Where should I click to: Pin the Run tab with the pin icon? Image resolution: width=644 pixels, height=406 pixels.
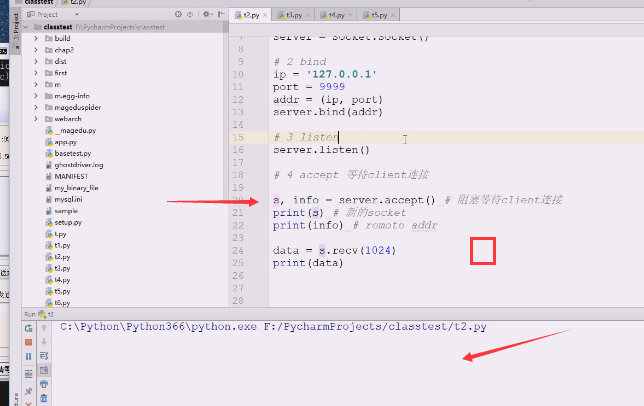[x=28, y=391]
